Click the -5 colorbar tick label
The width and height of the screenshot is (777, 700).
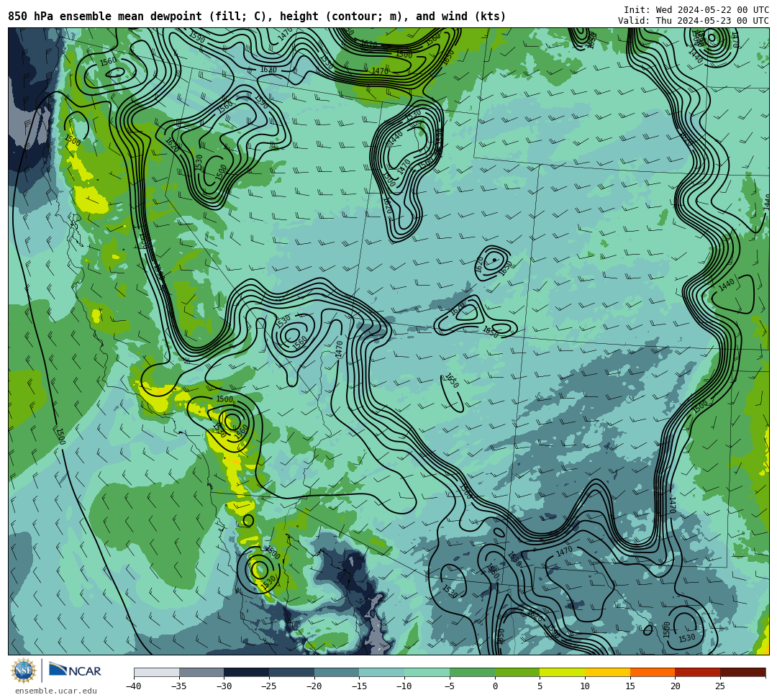(x=450, y=686)
